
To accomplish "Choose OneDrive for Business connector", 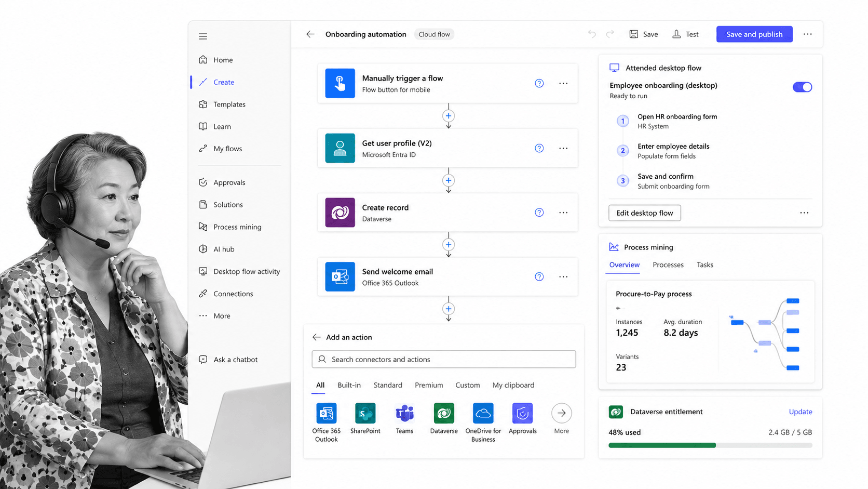I will 483,423.
